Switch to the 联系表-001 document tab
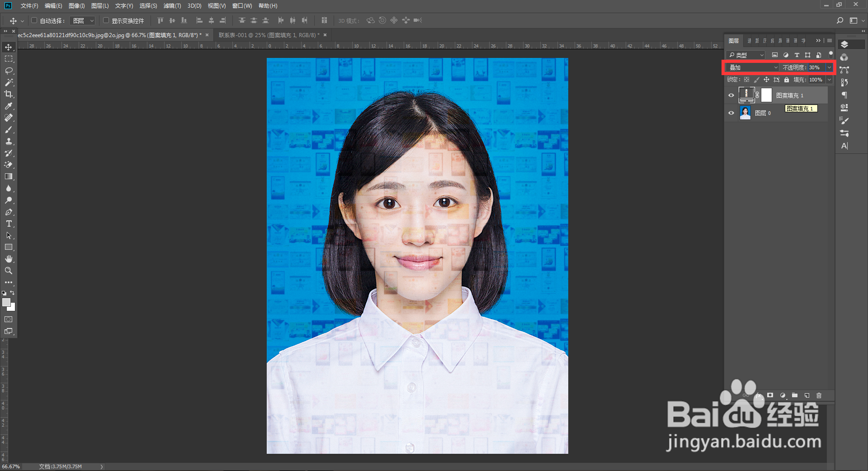868x471 pixels. 269,35
